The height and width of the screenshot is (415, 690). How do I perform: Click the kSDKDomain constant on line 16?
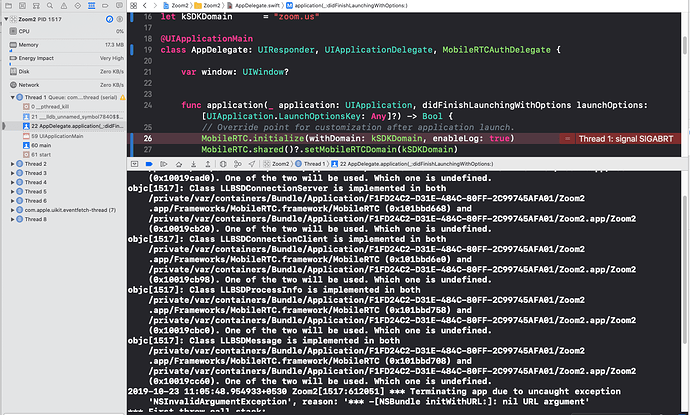tap(206, 17)
